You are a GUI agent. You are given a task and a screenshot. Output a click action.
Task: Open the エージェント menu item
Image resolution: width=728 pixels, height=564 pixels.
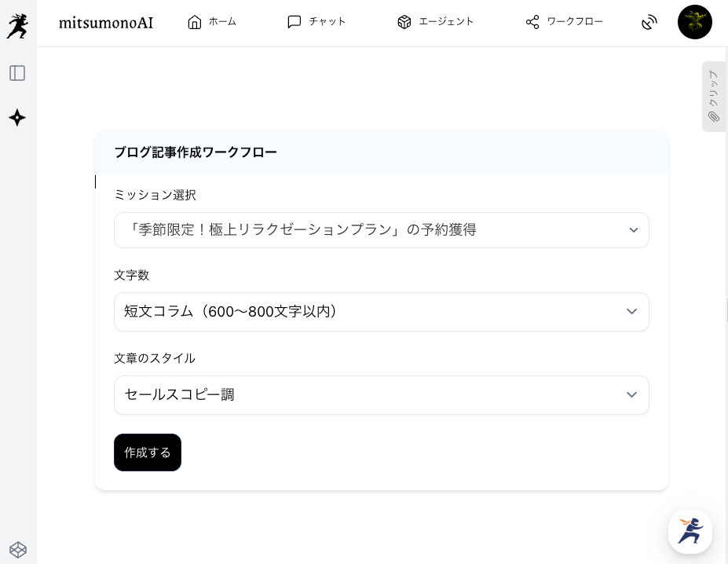(x=436, y=22)
